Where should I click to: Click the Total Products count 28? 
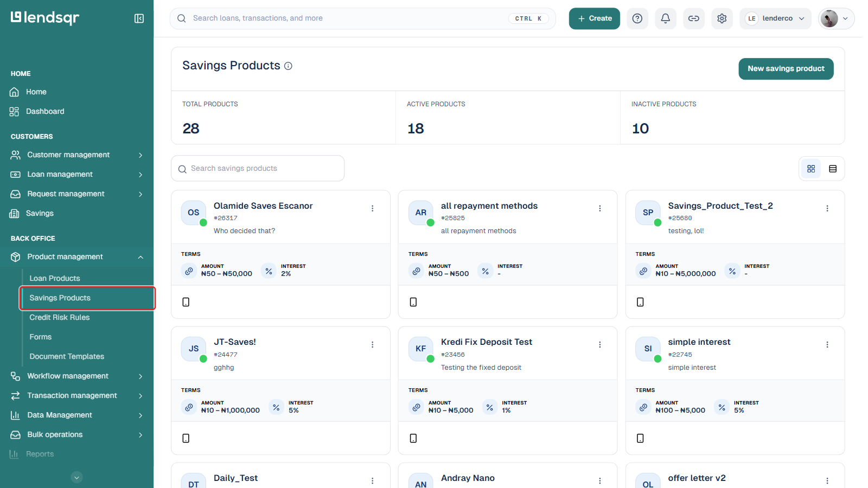(191, 129)
